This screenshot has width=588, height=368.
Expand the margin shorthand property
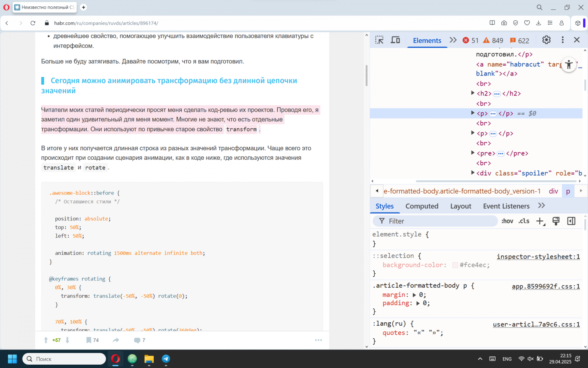(414, 295)
